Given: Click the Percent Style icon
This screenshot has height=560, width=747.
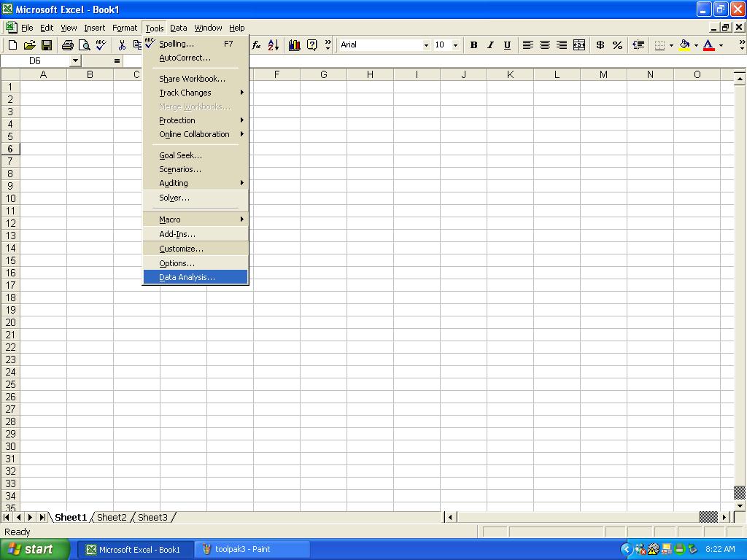Looking at the screenshot, I should pyautogui.click(x=617, y=45).
